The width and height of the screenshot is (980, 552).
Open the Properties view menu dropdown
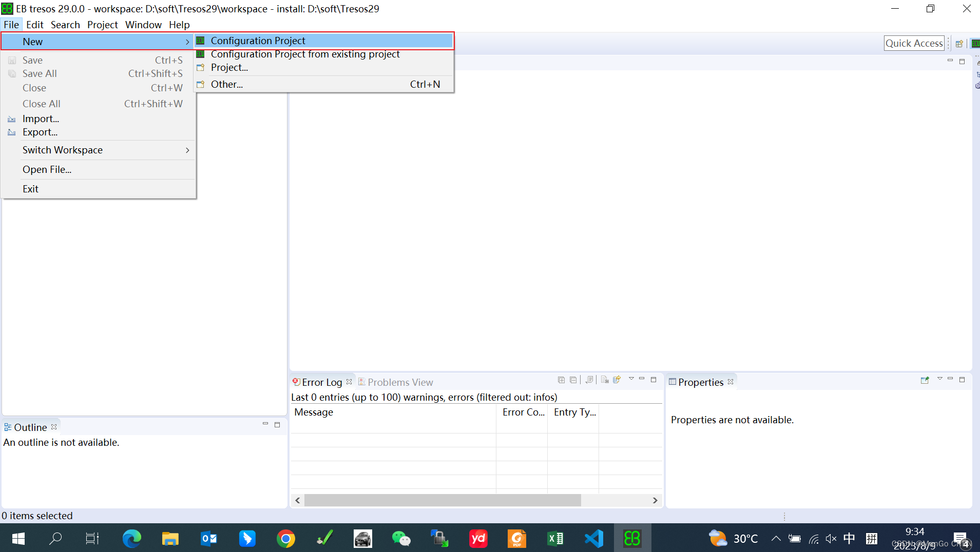pos(940,379)
